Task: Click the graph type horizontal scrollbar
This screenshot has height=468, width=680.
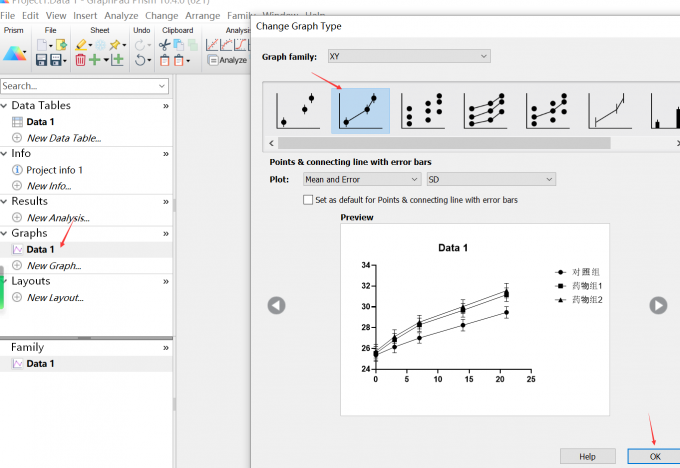Action: pos(444,143)
